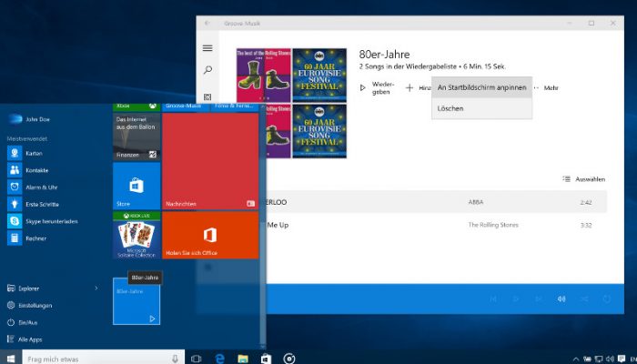Viewport: 637px width, 364px height.
Task: Open the John Doe user account
Action: coord(28,119)
